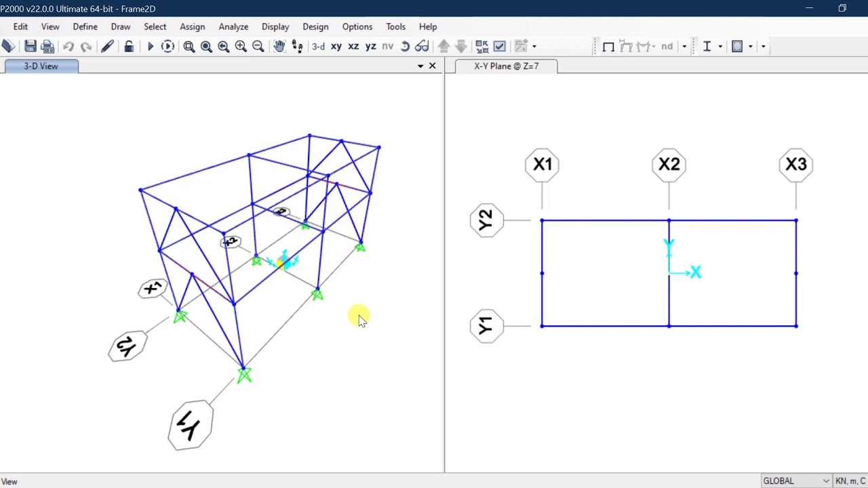This screenshot has width=868, height=488.
Task: Activate the X-Y Plane @ Z=7 tab
Action: tap(507, 66)
